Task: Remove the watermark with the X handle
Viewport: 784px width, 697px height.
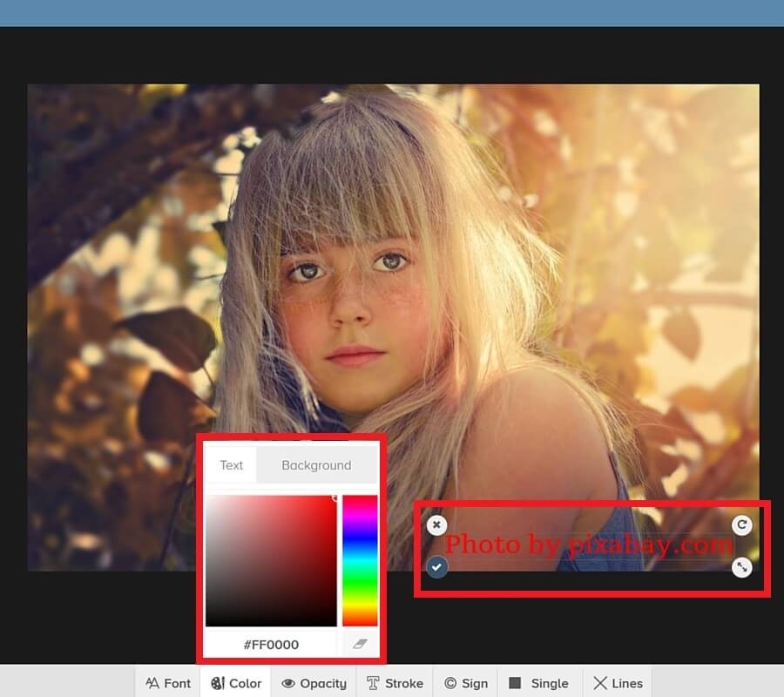Action: point(436,525)
